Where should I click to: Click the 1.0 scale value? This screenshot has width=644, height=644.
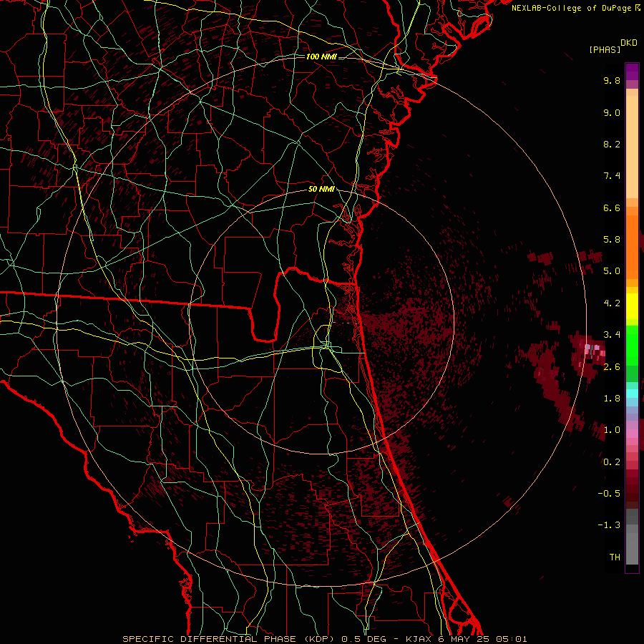click(x=612, y=430)
